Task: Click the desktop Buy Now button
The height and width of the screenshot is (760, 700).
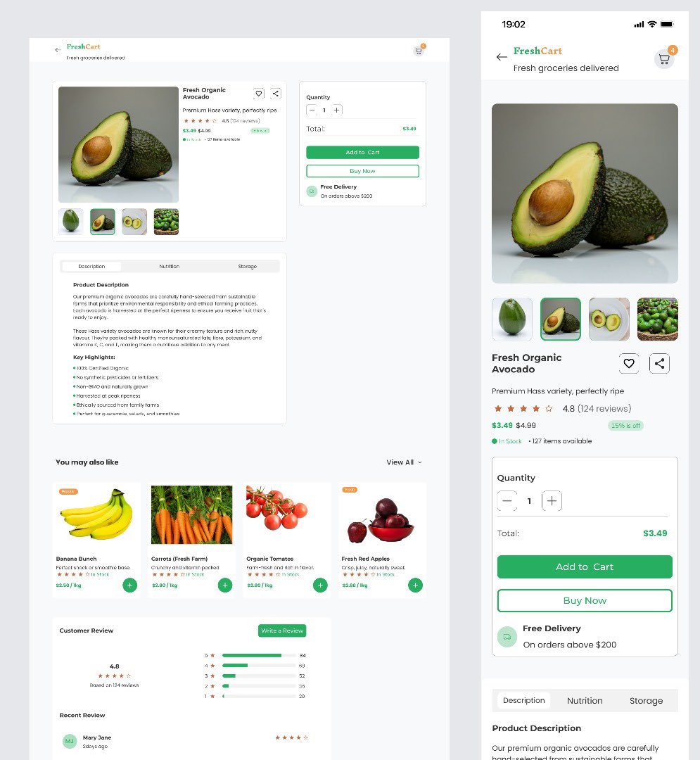Action: coord(362,171)
